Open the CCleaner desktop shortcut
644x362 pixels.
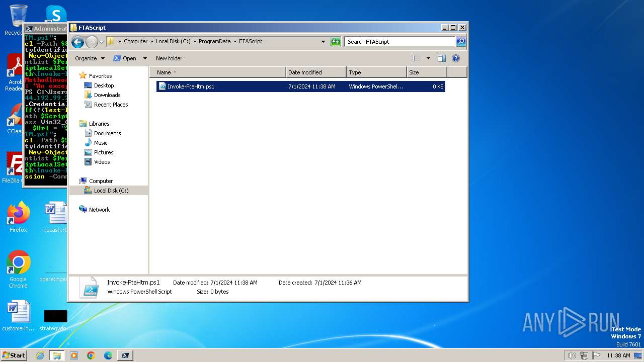14,119
